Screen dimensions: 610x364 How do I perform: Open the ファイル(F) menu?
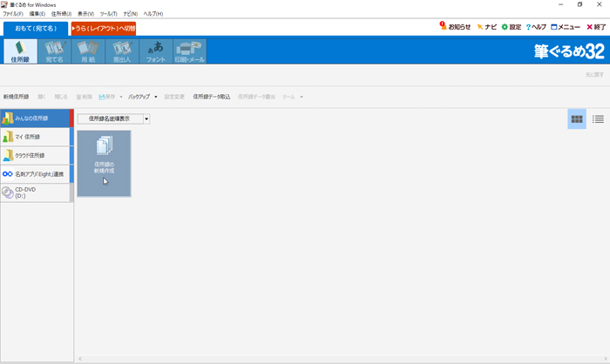[x=13, y=14]
